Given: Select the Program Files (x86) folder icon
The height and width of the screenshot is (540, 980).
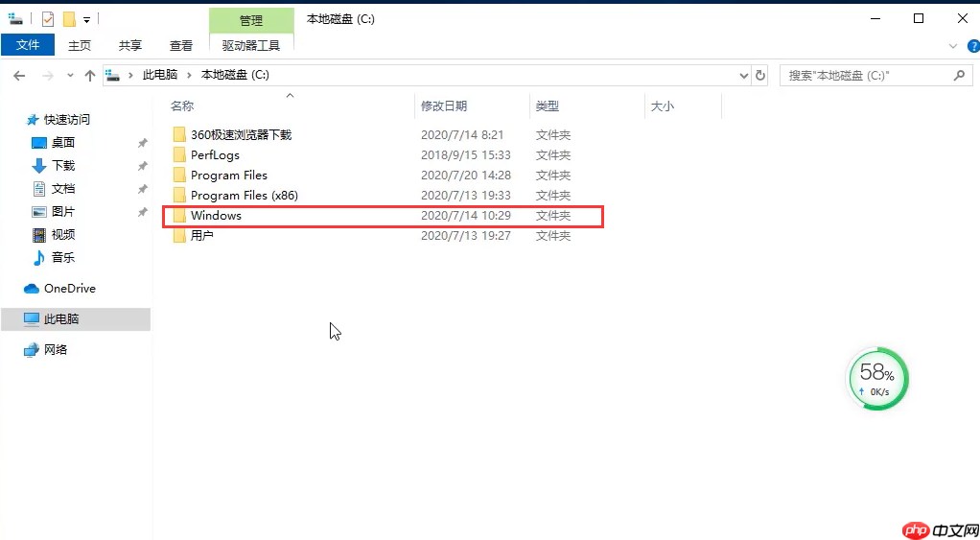Looking at the screenshot, I should tap(179, 195).
